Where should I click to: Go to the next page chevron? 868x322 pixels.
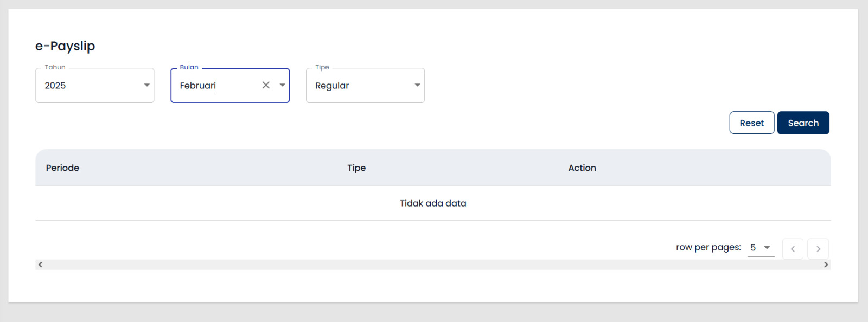pyautogui.click(x=818, y=249)
